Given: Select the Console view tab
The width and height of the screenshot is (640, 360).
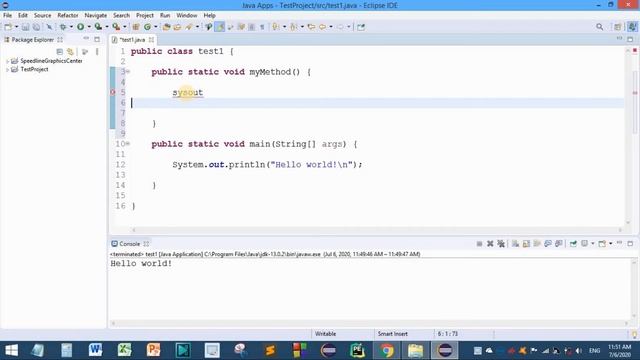Looking at the screenshot, I should pos(130,244).
